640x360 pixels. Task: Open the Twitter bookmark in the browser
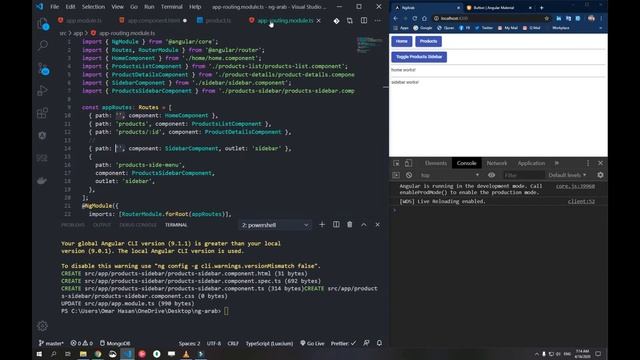(x=484, y=28)
